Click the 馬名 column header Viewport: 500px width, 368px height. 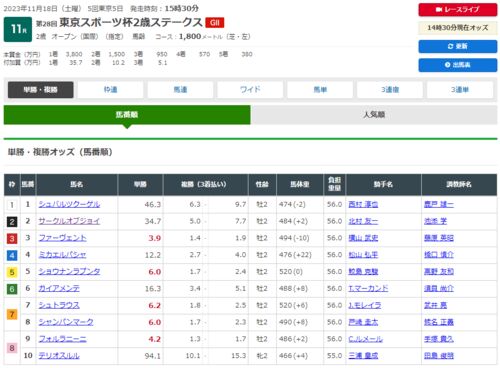77,184
